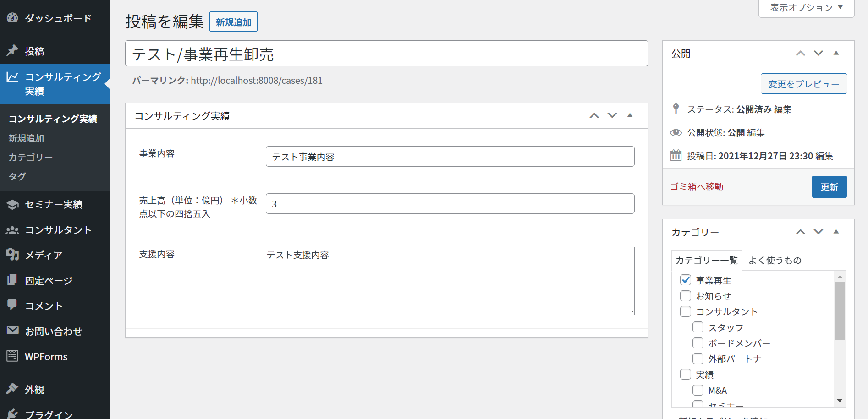
Task: Open the コンサルティング実績 submenu item
Action: tap(53, 119)
